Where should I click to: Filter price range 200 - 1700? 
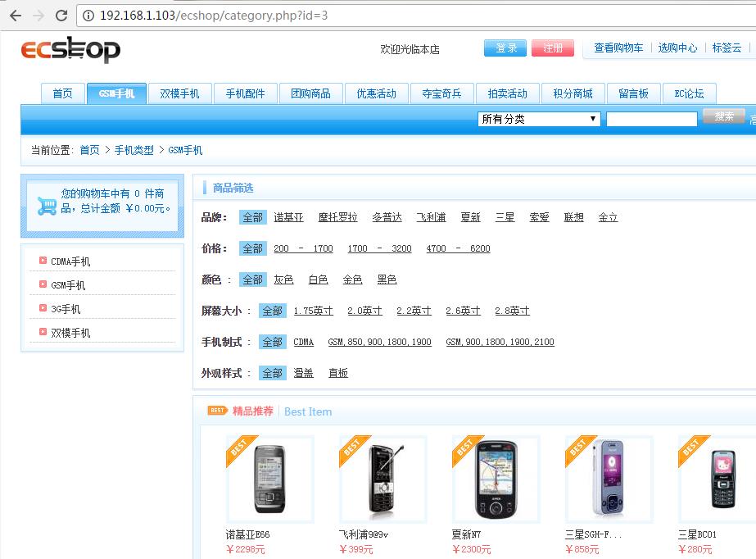[303, 248]
